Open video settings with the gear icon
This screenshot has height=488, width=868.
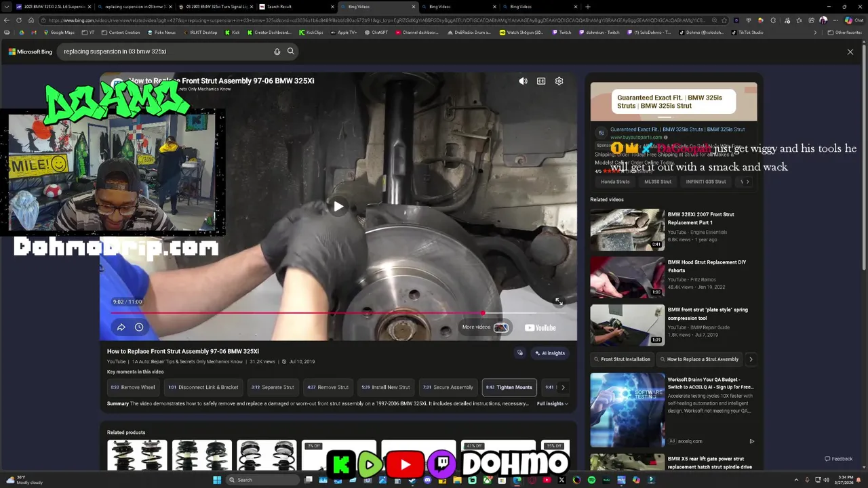click(559, 81)
